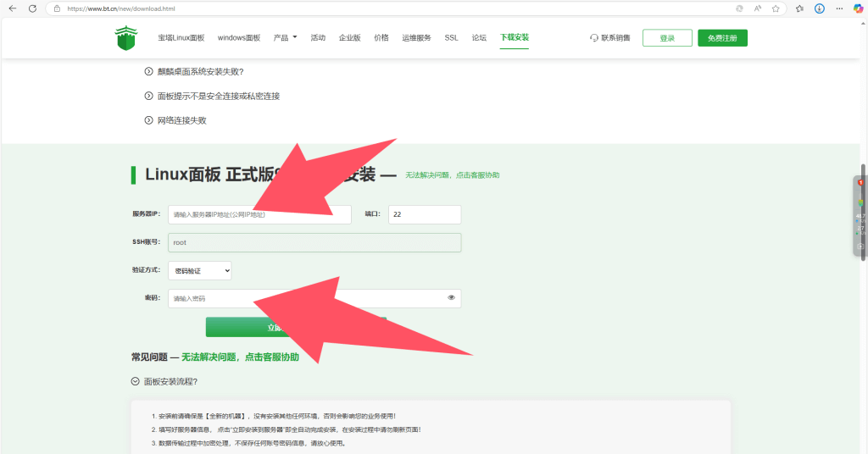
Task: Open the browser three-dot settings menu
Action: click(x=839, y=8)
